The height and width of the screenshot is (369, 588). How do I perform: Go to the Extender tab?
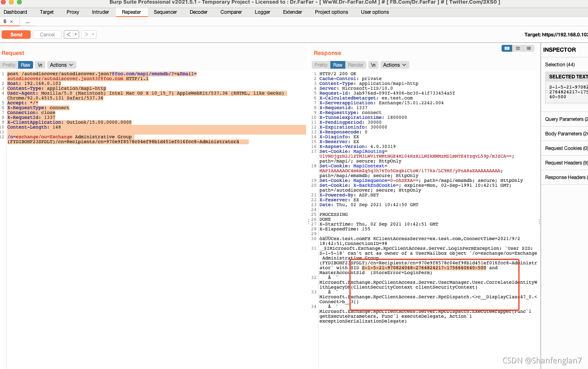tap(292, 12)
